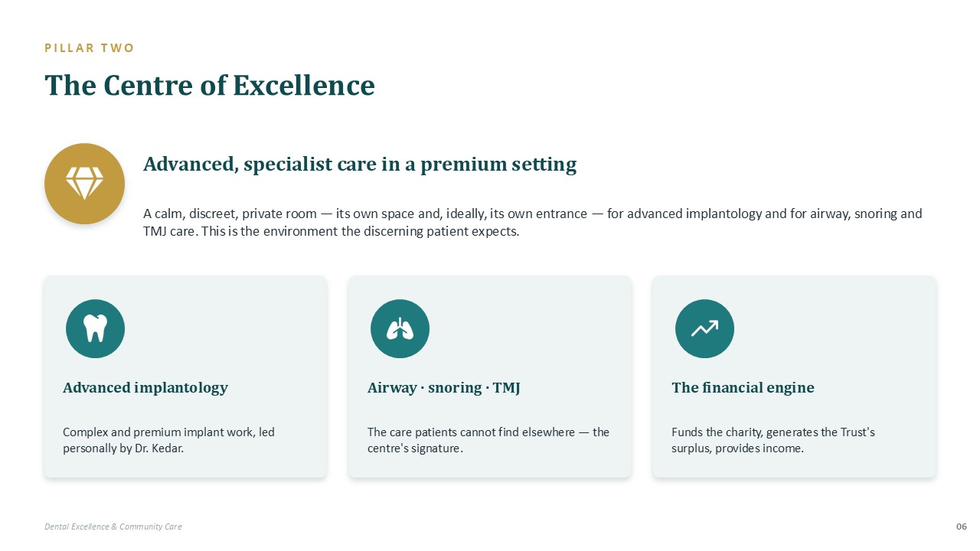Click the paragraph about calm, discreet private room
This screenshot has width=980, height=551.
[x=533, y=222]
